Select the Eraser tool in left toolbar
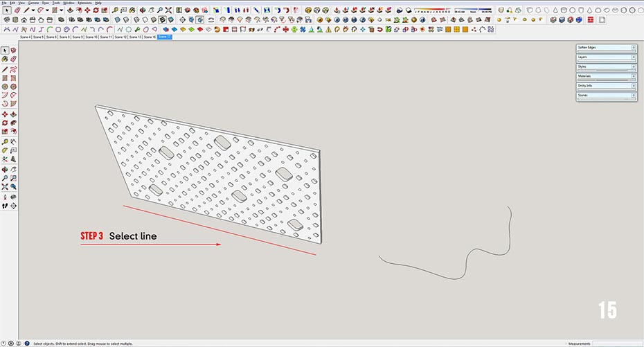 [x=12, y=60]
